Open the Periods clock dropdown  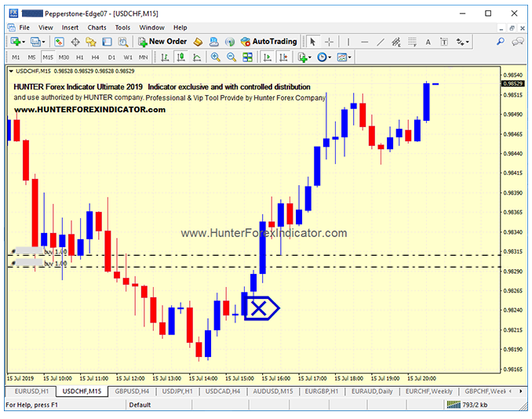324,57
